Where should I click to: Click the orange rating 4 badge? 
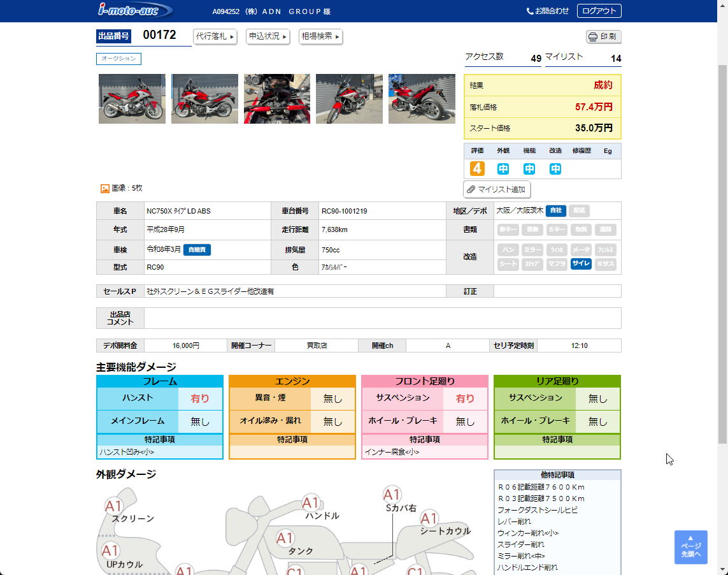click(x=477, y=168)
